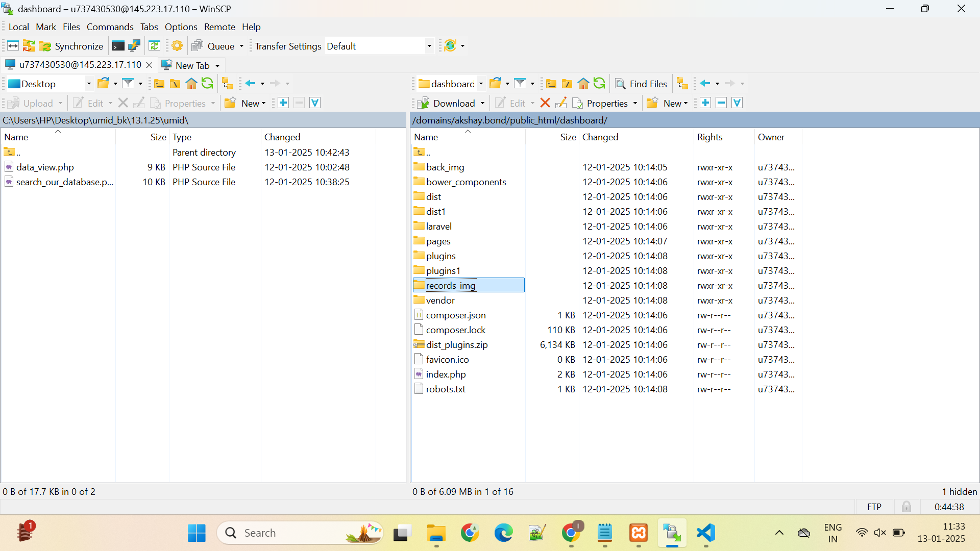Open the Local menu
This screenshot has width=980, height=551.
19,27
